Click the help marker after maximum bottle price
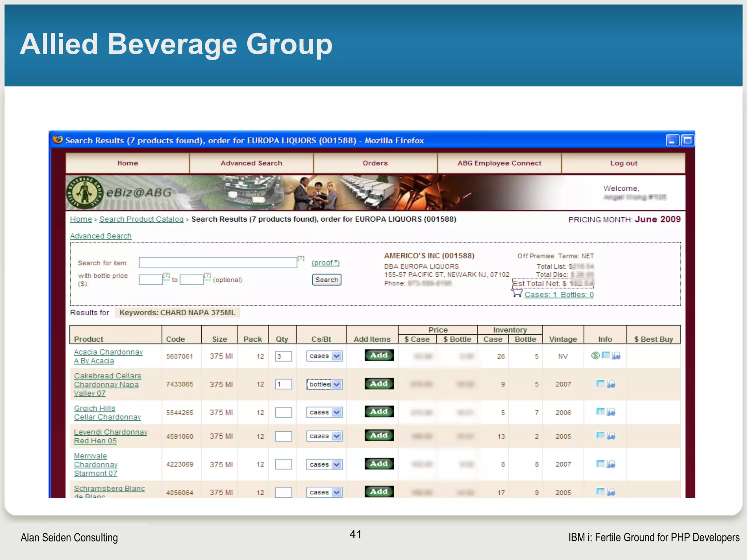The height and width of the screenshot is (560, 747). coord(208,275)
